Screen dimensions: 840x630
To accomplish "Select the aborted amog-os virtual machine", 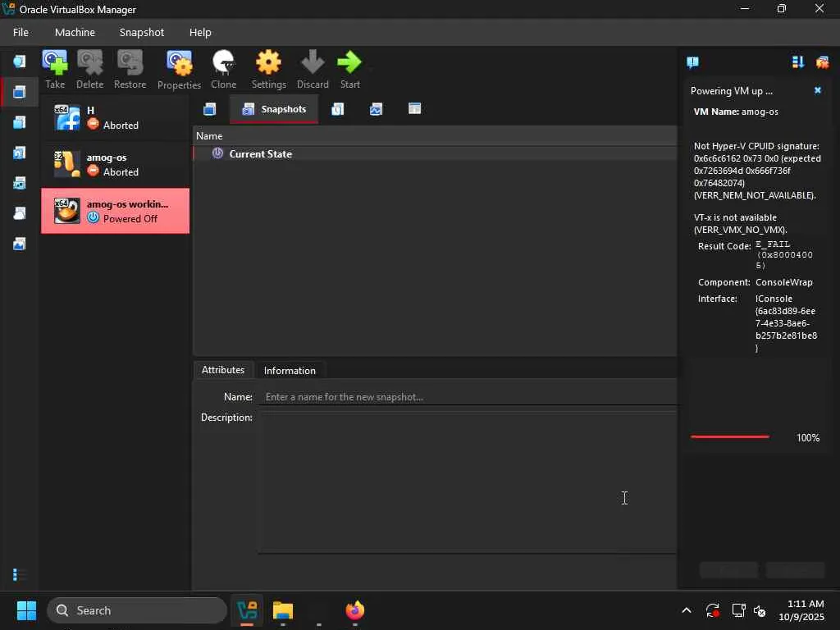I will pos(115,164).
